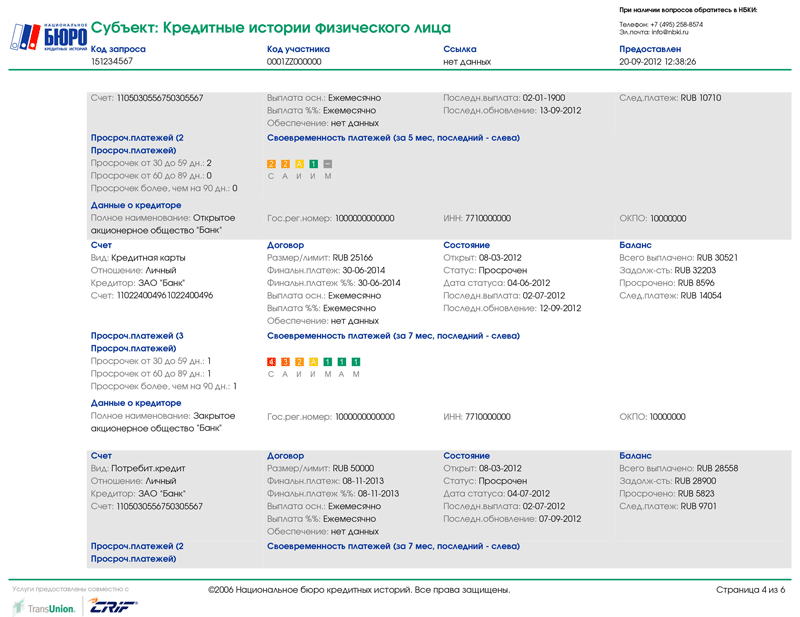Select the orange-red '3' payment status square
This screenshot has width=800, height=617.
tap(285, 362)
